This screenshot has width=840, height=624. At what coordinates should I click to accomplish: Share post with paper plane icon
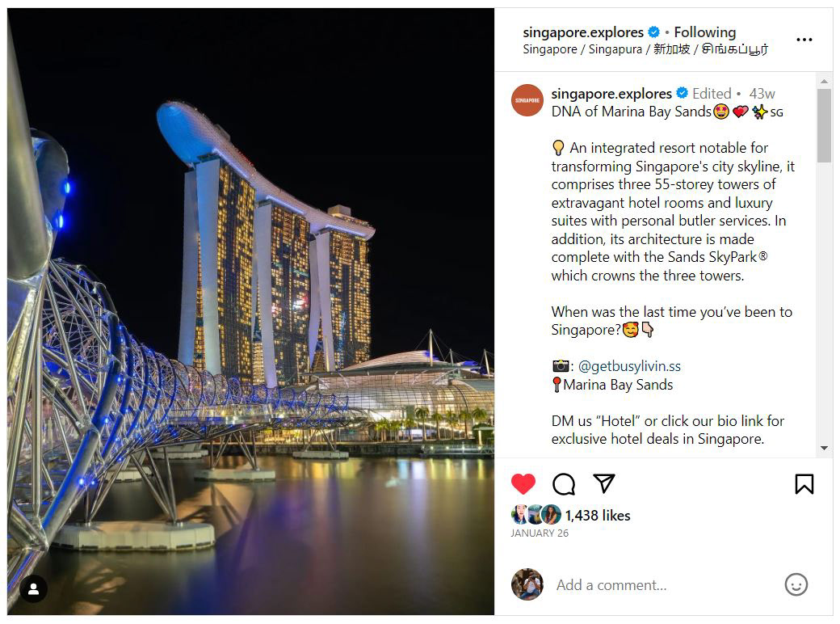604,483
